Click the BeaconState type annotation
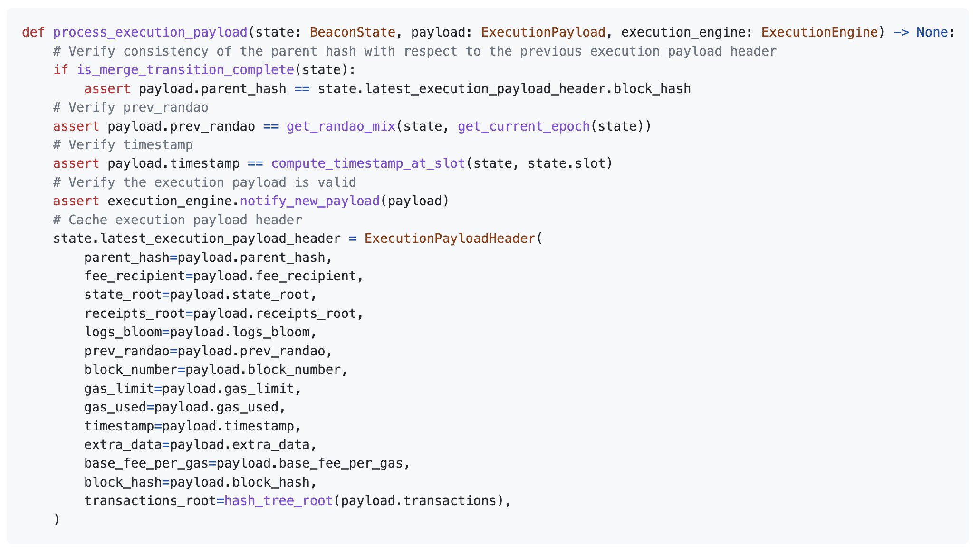 pos(352,32)
